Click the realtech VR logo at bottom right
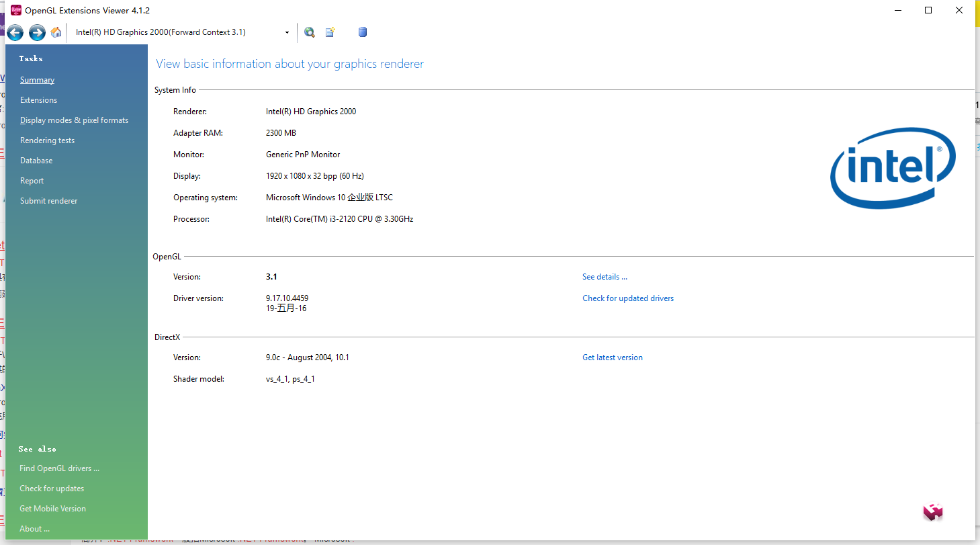The width and height of the screenshot is (980, 545). point(933,511)
